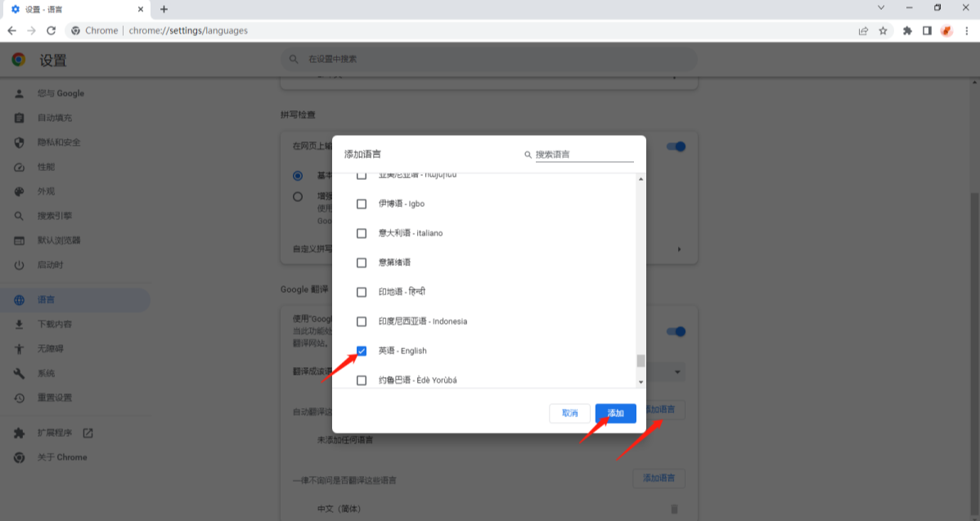Open Chrome's three-dot menu

[x=967, y=30]
